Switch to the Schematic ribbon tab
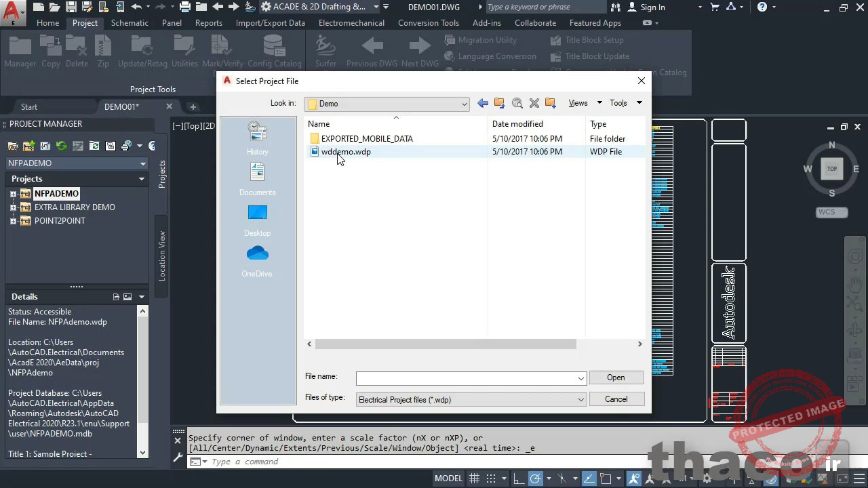This screenshot has width=868, height=488. pyautogui.click(x=130, y=22)
